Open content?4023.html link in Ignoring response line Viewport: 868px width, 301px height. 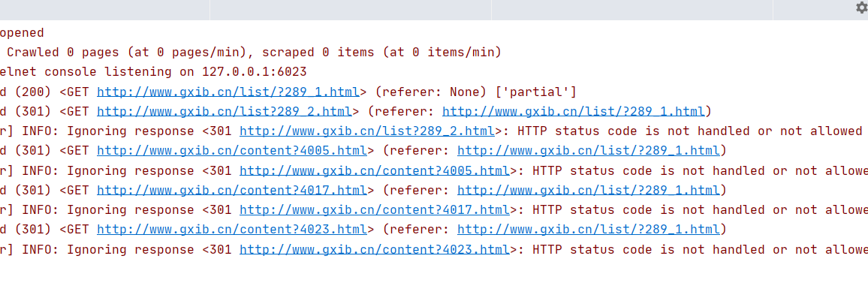point(375,248)
